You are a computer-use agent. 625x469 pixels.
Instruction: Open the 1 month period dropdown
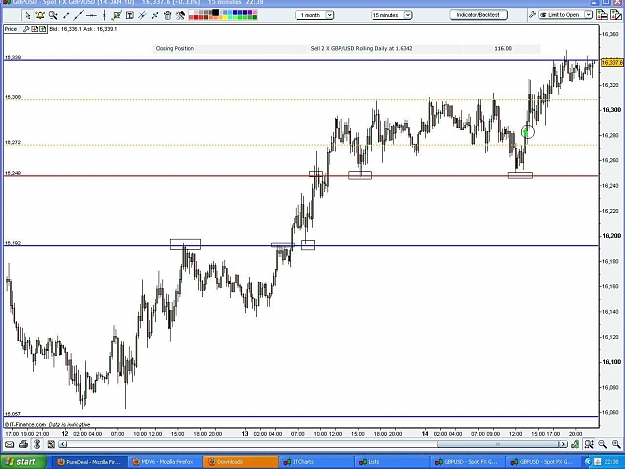[x=315, y=15]
